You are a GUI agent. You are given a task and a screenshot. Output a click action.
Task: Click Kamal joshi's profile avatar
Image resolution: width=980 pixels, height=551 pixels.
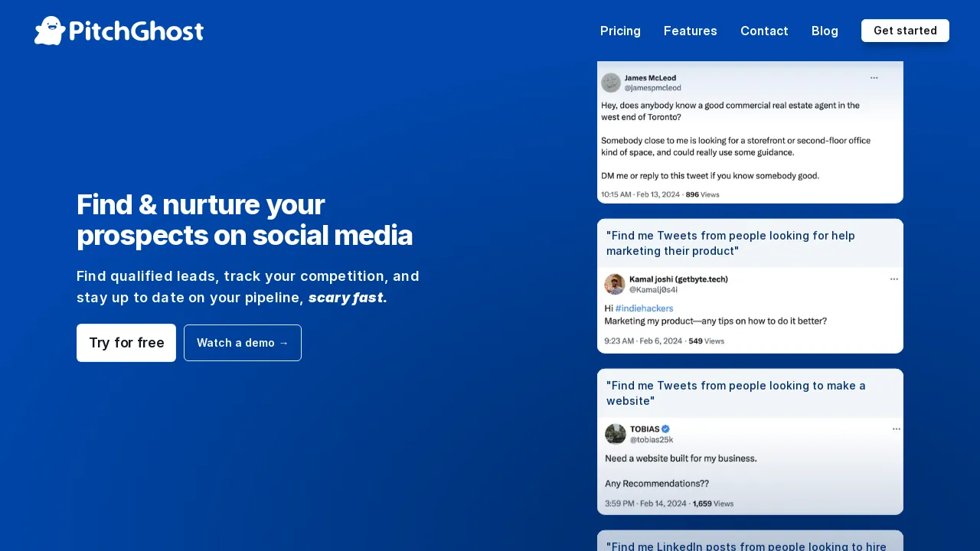(615, 284)
